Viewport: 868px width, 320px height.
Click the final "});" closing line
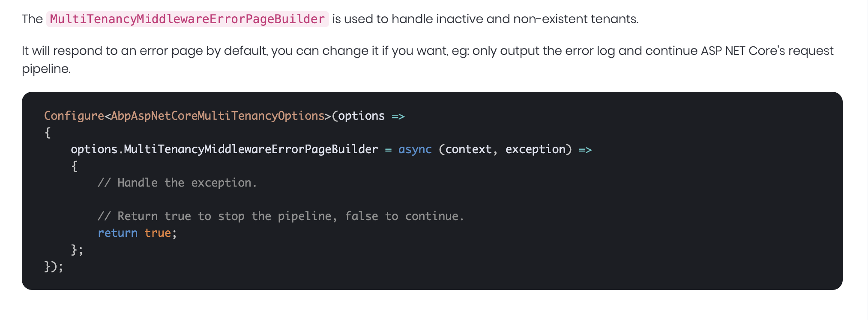tap(54, 267)
